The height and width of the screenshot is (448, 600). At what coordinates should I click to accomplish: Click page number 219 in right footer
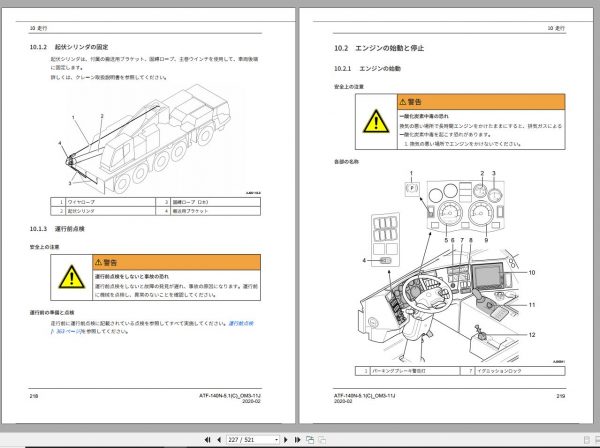561,396
